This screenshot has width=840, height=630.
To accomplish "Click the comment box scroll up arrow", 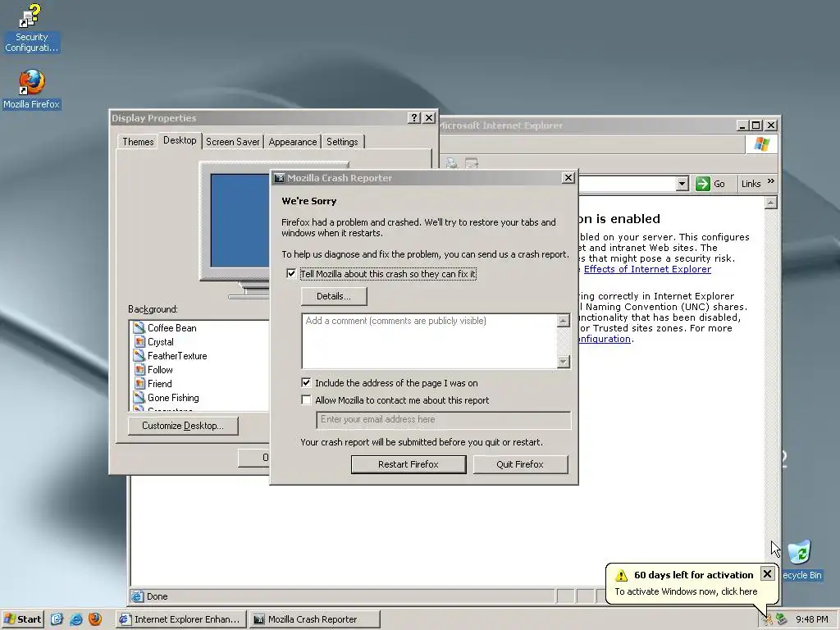I will click(563, 321).
